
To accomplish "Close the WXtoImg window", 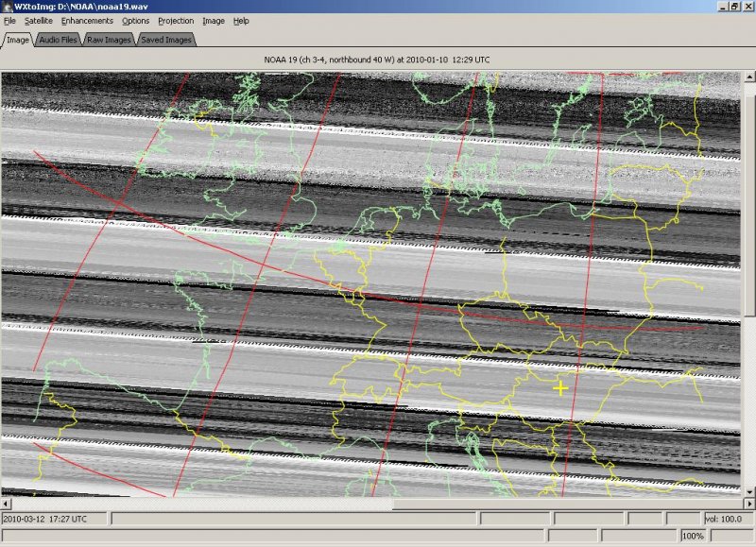I will click(747, 7).
